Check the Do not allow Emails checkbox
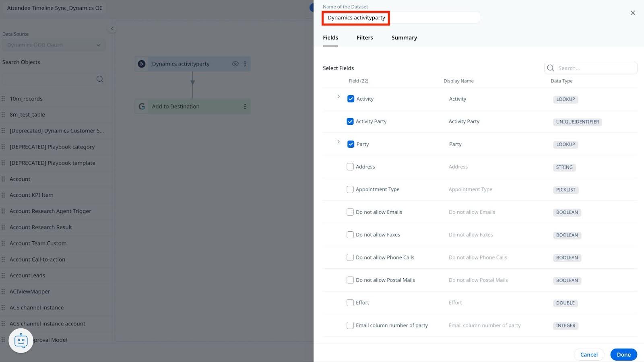 click(x=350, y=212)
